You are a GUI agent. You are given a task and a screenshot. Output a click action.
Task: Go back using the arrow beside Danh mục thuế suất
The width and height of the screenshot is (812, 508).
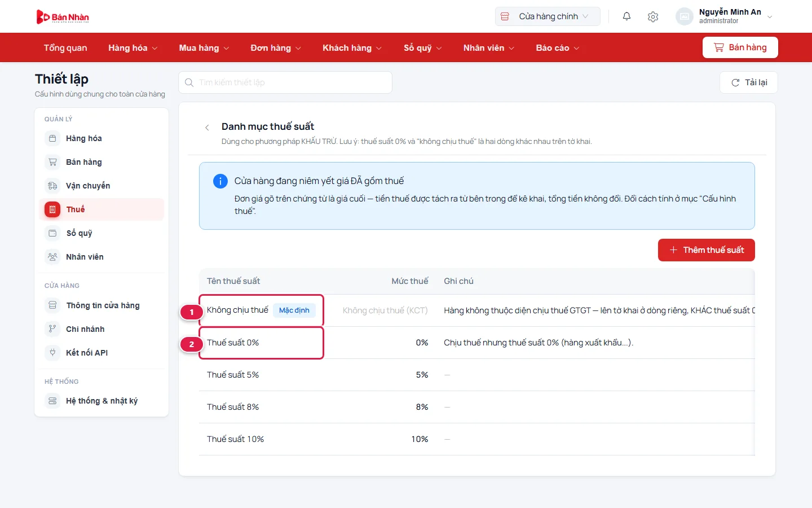(x=207, y=128)
